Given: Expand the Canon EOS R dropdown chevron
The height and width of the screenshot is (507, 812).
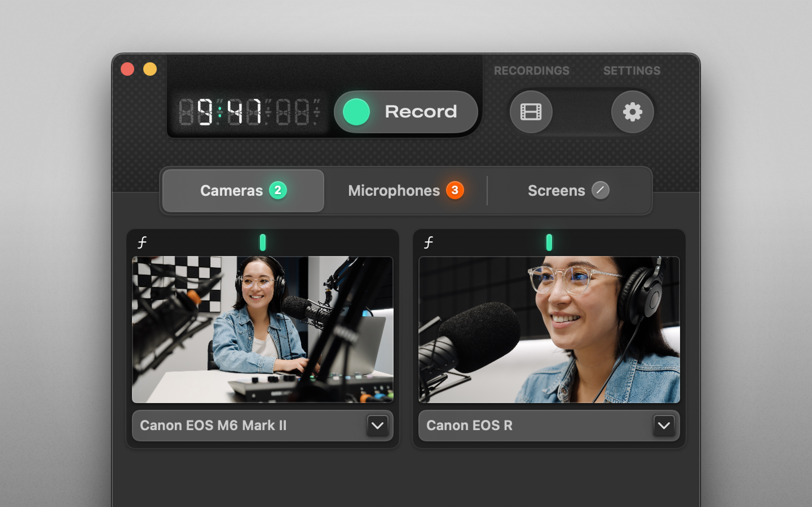Looking at the screenshot, I should pyautogui.click(x=664, y=426).
